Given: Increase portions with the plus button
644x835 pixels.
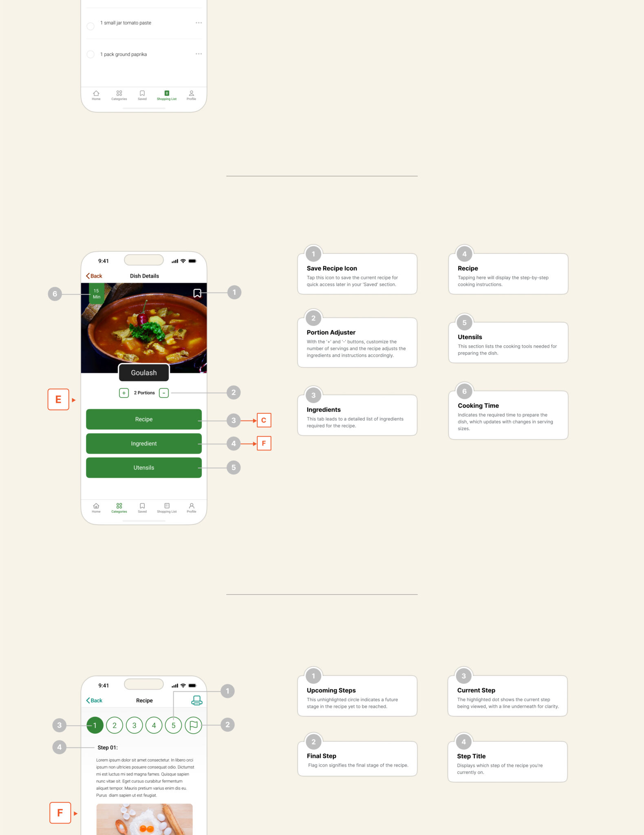Looking at the screenshot, I should click(124, 393).
